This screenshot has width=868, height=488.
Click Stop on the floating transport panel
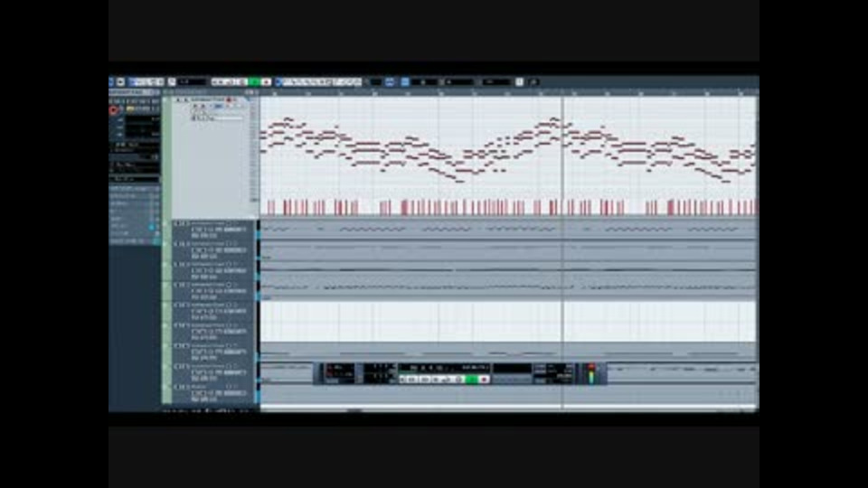(x=459, y=380)
